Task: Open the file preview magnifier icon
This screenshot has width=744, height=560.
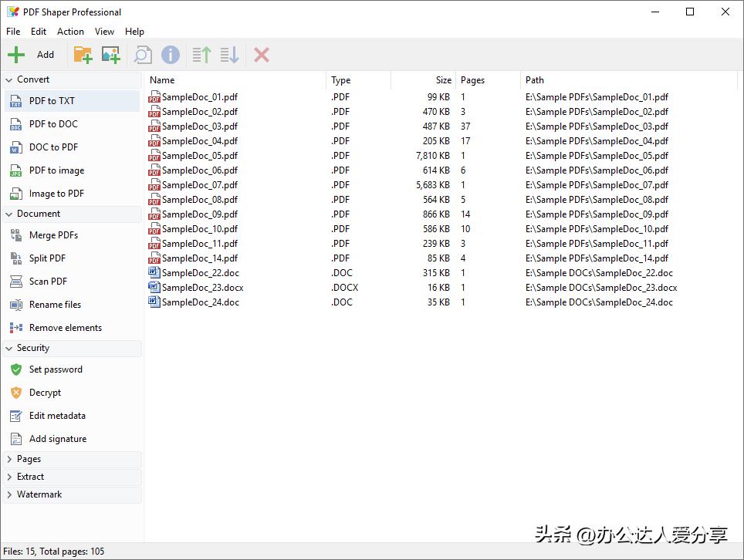Action: point(143,55)
